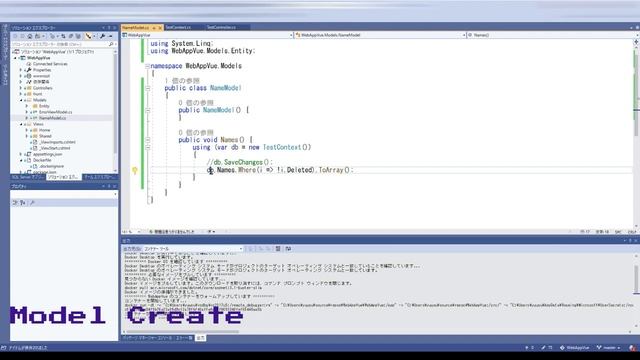Image resolution: width=640 pixels, height=360 pixels.
Task: Toggle word wrap in the Output toolbar
Action: click(x=288, y=249)
